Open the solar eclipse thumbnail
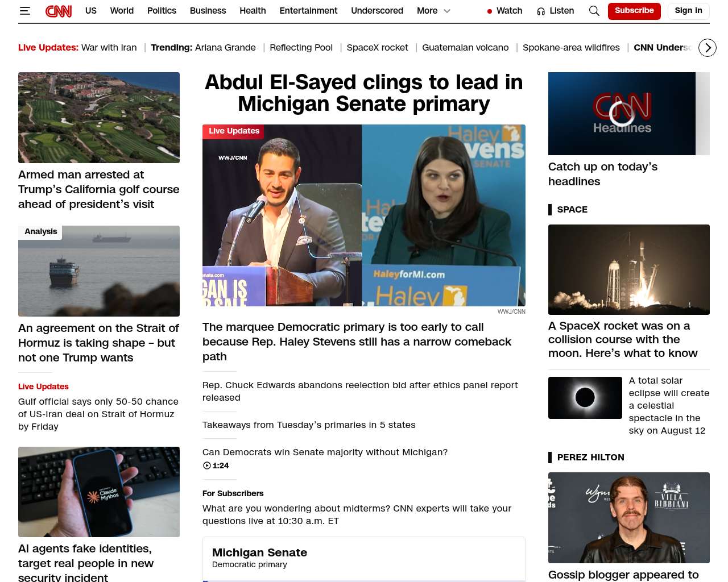This screenshot has width=728, height=582. (585, 398)
